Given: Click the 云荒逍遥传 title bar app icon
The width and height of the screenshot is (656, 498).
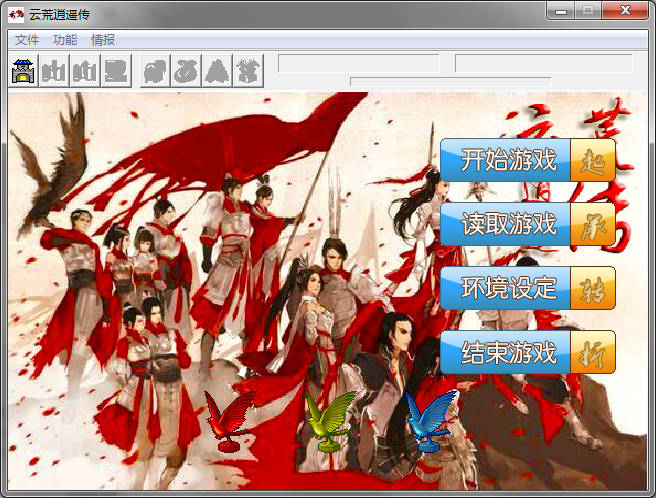Looking at the screenshot, I should (16, 15).
